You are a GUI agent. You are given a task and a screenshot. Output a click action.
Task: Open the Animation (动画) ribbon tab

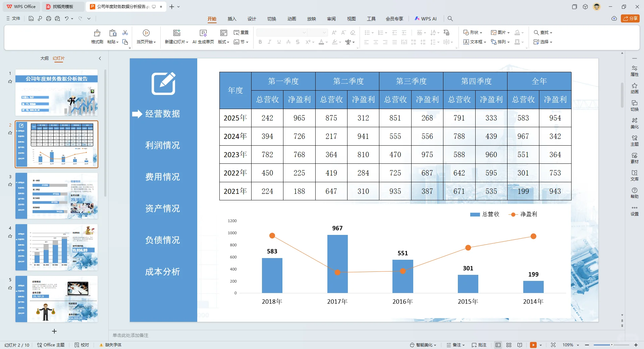pyautogui.click(x=291, y=19)
